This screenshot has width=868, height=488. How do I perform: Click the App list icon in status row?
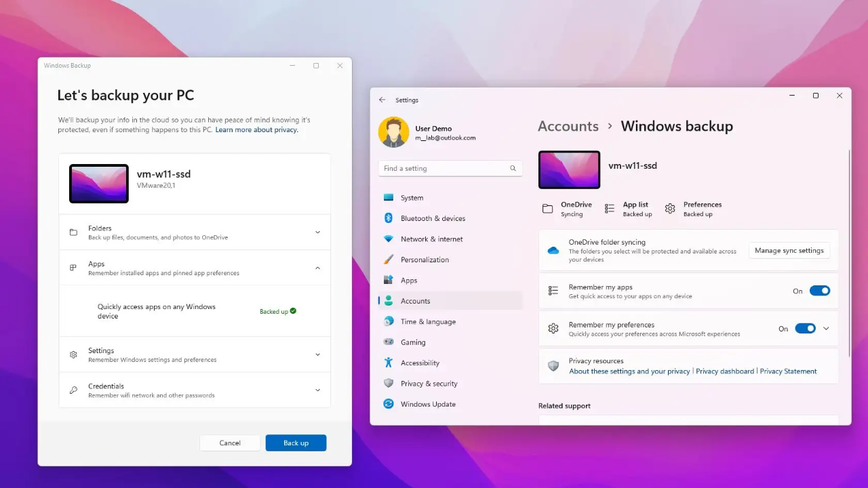click(610, 209)
